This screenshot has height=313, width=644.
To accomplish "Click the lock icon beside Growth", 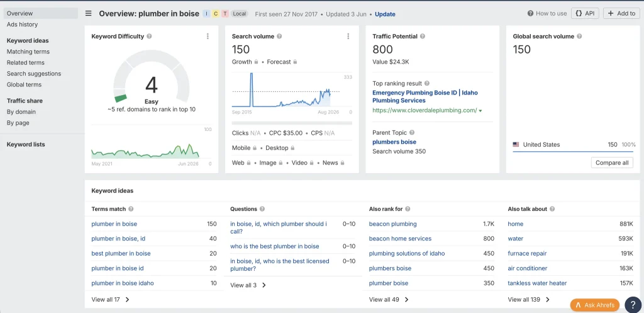I will 257,62.
